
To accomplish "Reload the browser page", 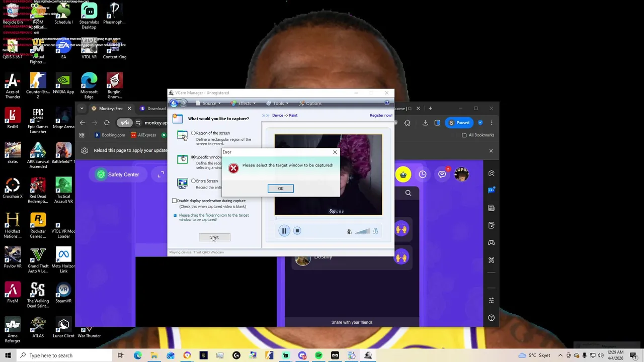I will pyautogui.click(x=107, y=123).
